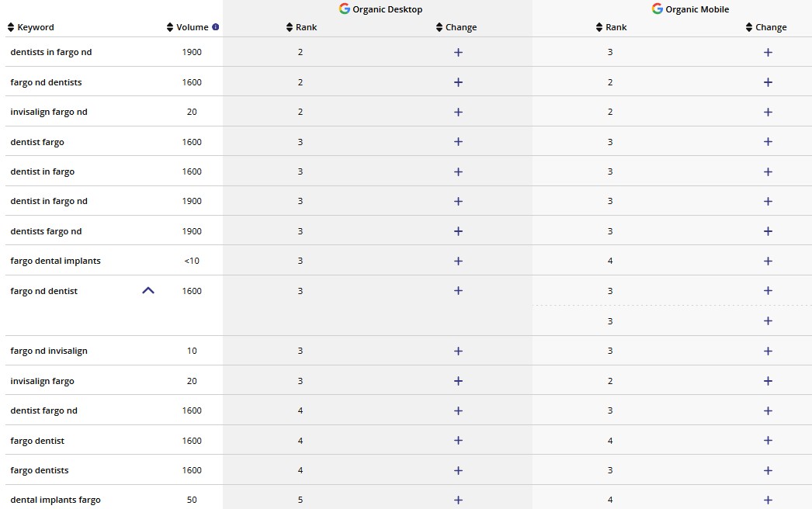Click desktop rank '5' for dental implants fargo
812x509 pixels.
(x=300, y=500)
